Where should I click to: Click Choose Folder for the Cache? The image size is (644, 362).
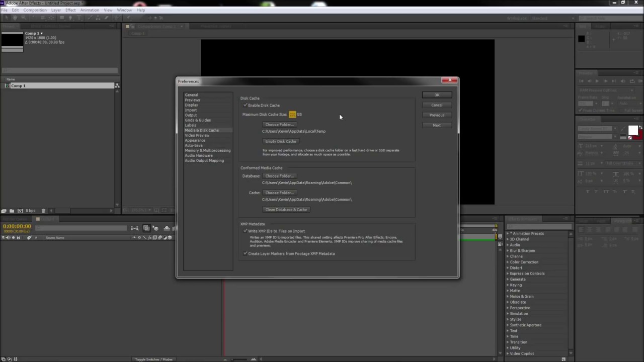coord(279,193)
